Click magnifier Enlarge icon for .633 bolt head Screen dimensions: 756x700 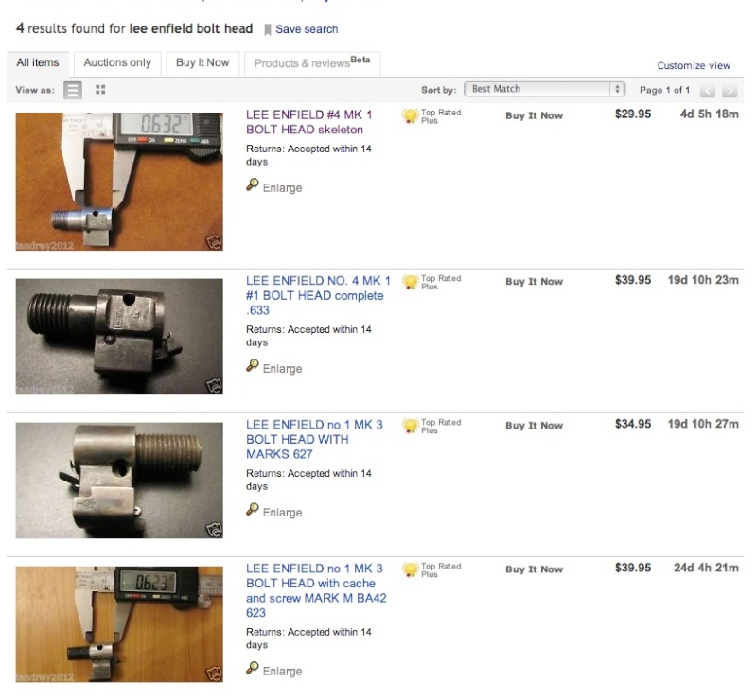tap(253, 365)
